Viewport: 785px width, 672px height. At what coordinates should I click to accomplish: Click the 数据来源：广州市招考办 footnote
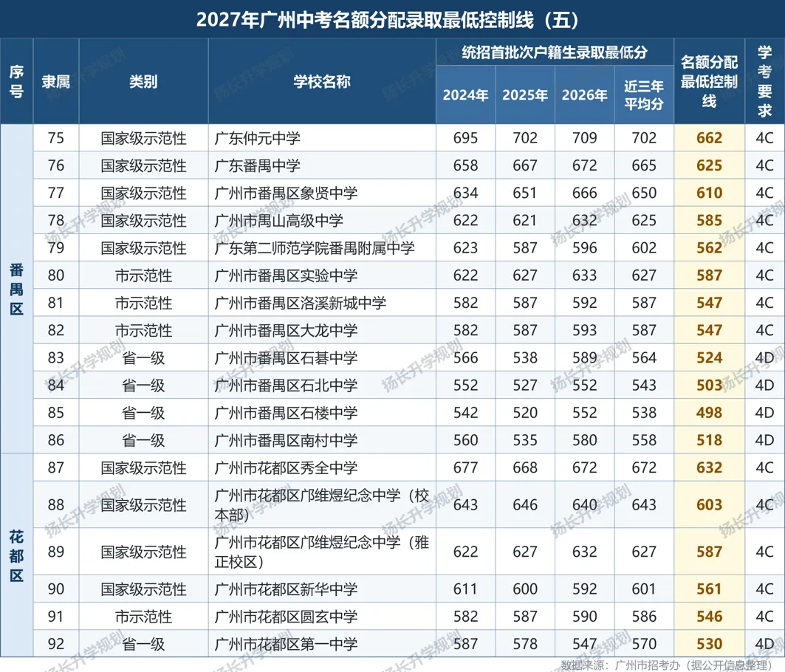pos(666,665)
